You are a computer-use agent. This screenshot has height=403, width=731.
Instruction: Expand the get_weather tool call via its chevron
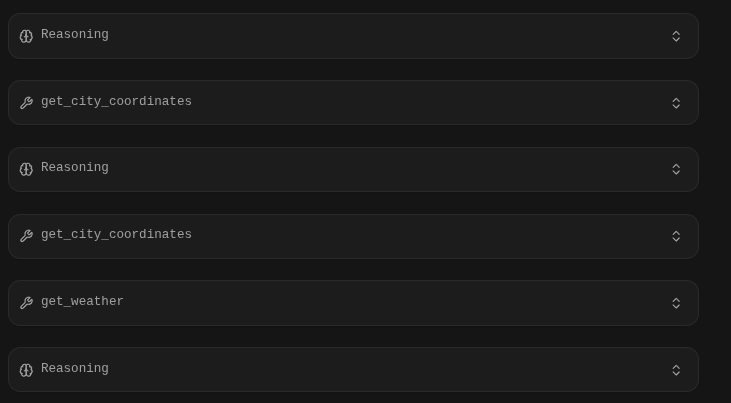[x=676, y=303]
